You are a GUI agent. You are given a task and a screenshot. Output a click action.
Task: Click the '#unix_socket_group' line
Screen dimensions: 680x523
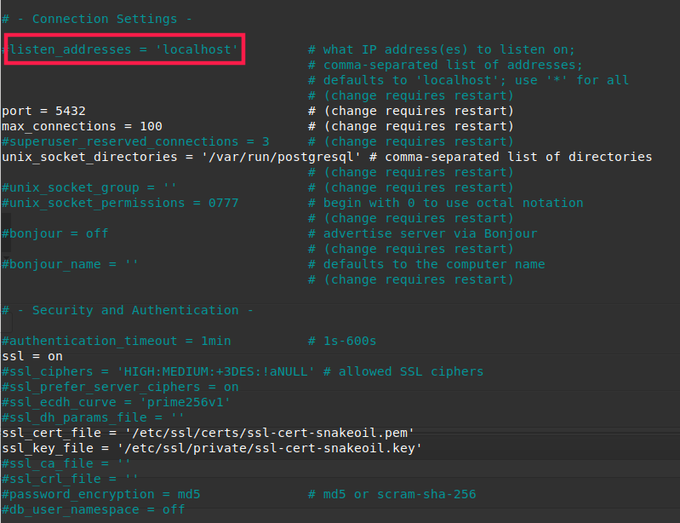[x=89, y=187]
